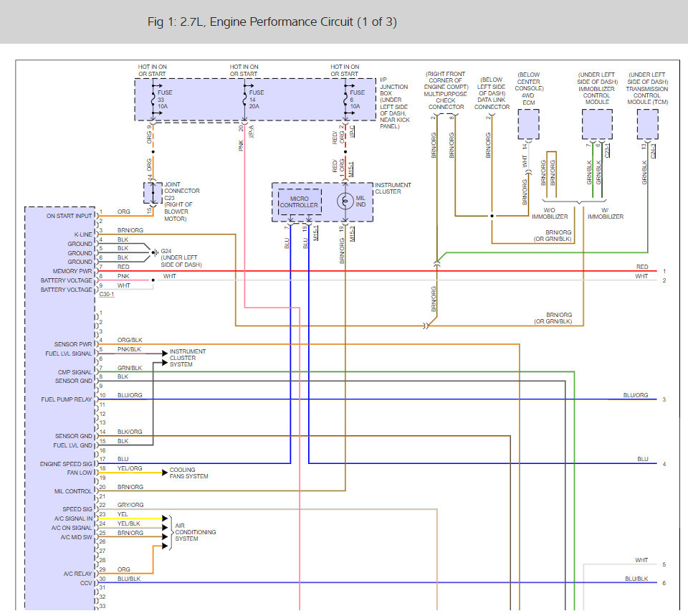The width and height of the screenshot is (688, 616).
Task: Select the "FUSE 33 10A" label
Action: point(165,99)
